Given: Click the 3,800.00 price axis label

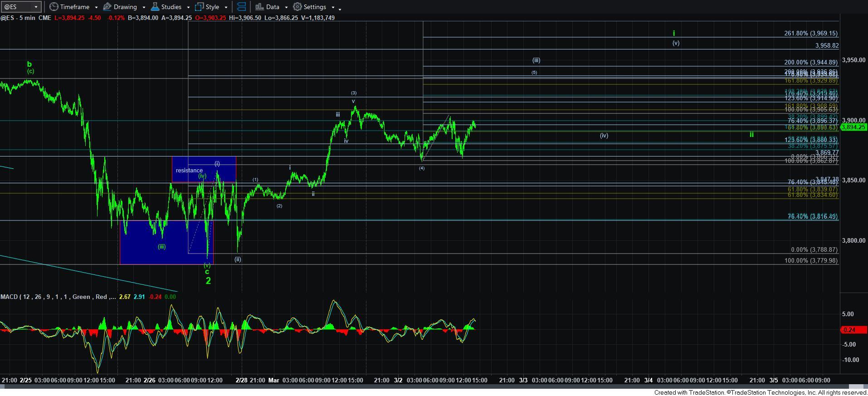Looking at the screenshot, I should click(853, 241).
